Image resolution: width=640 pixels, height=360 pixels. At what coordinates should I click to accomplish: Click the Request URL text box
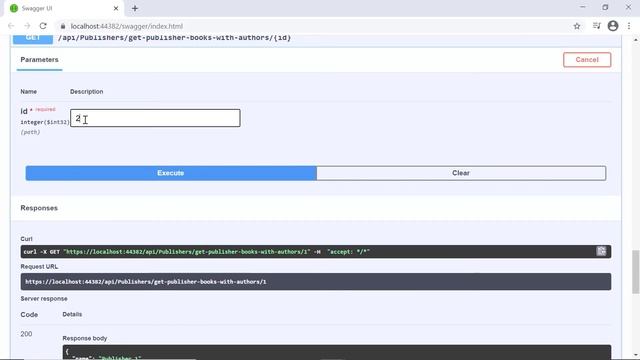coord(316,282)
